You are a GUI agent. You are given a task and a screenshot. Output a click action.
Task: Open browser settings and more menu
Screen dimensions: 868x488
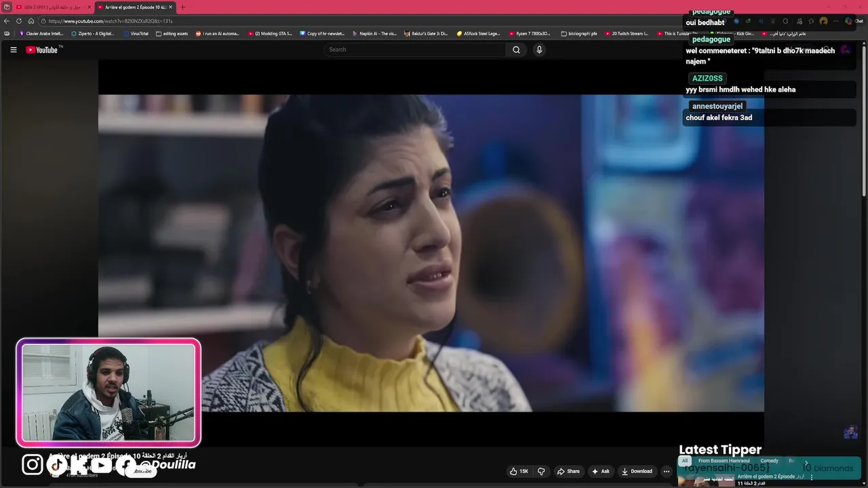coord(835,21)
